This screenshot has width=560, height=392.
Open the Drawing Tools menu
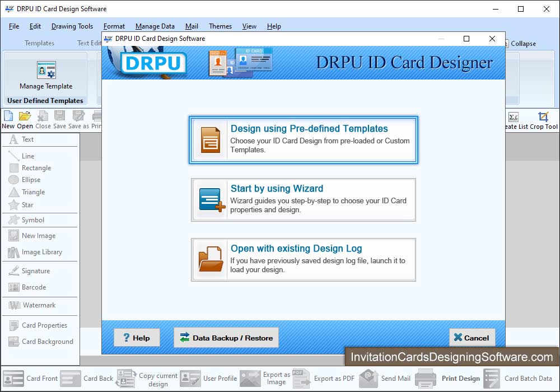tap(72, 26)
